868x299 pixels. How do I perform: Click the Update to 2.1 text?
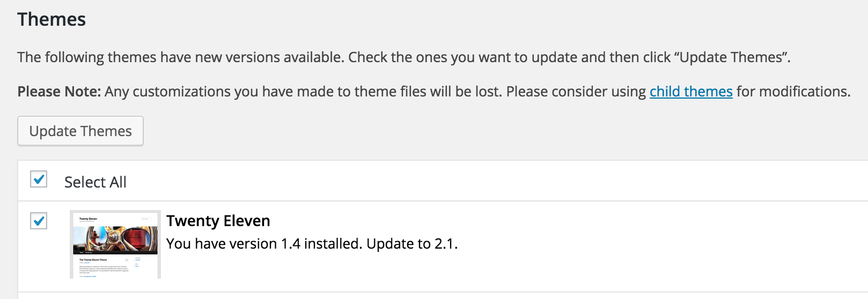(x=412, y=244)
